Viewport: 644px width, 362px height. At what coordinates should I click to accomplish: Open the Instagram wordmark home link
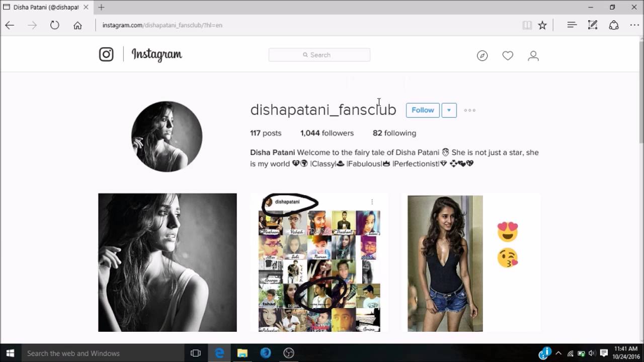(x=157, y=55)
